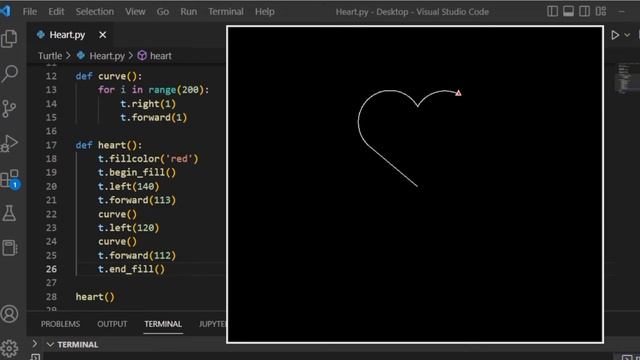Open the Testing flask view
Viewport: 640px width, 360px height.
[9, 213]
